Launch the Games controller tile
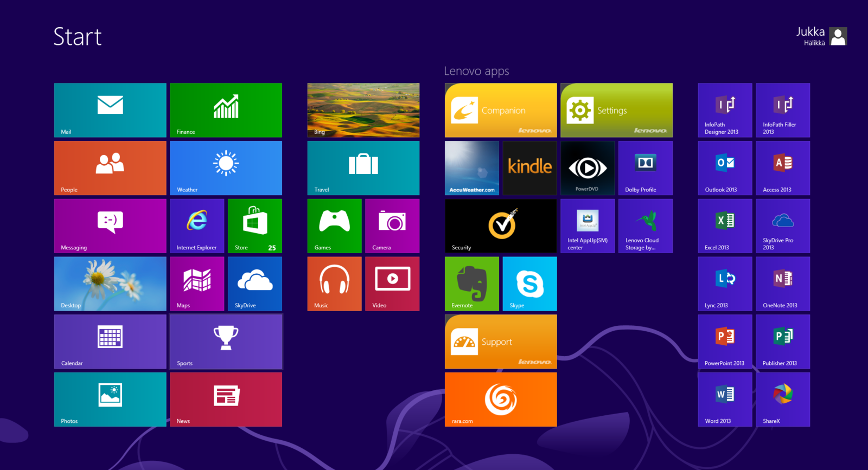 (x=335, y=226)
